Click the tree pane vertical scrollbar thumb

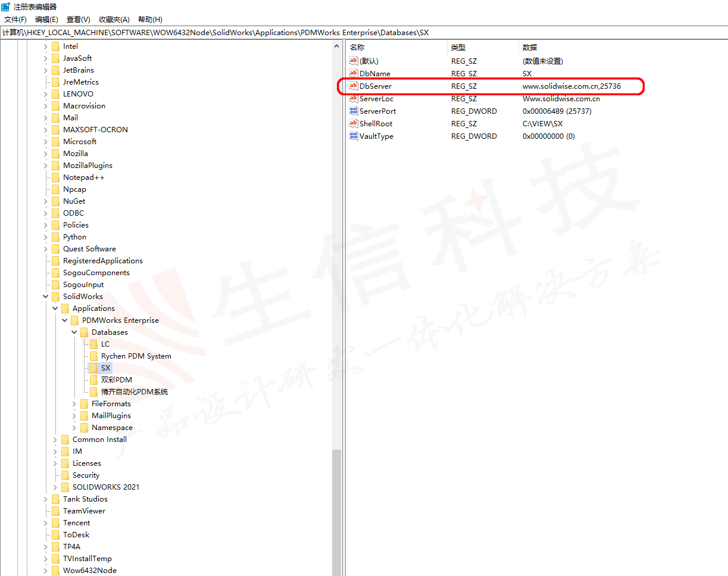337,512
